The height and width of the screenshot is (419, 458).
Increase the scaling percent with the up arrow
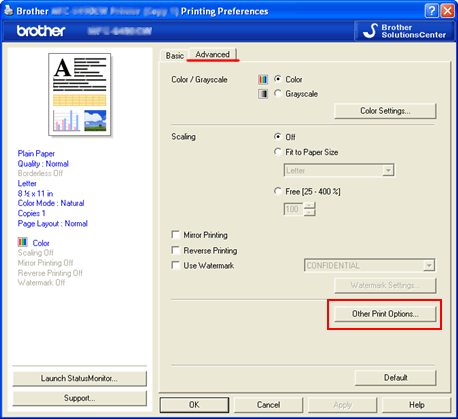coord(310,206)
